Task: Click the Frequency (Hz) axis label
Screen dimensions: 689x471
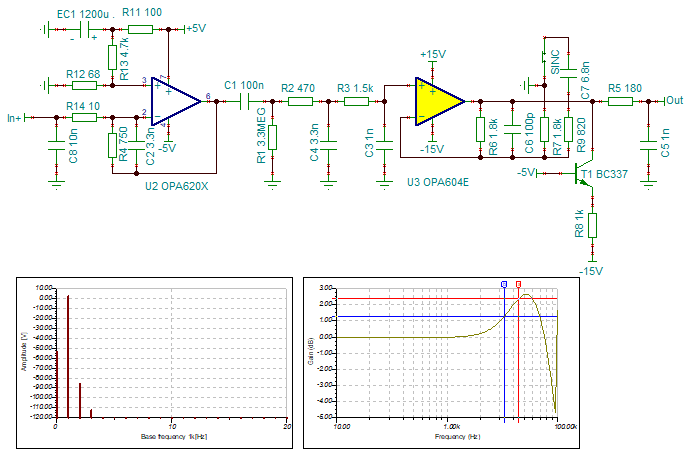Action: pos(457,437)
